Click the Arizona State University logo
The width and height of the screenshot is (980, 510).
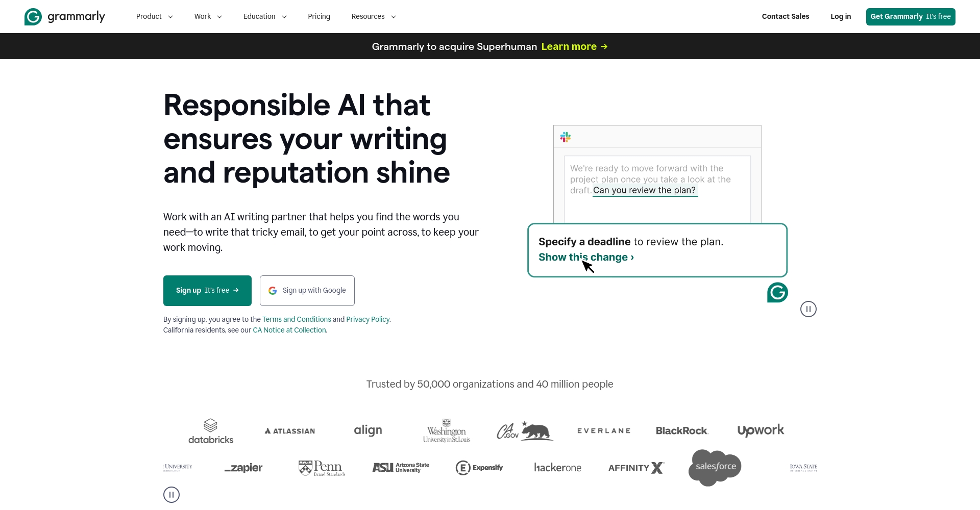(x=401, y=468)
